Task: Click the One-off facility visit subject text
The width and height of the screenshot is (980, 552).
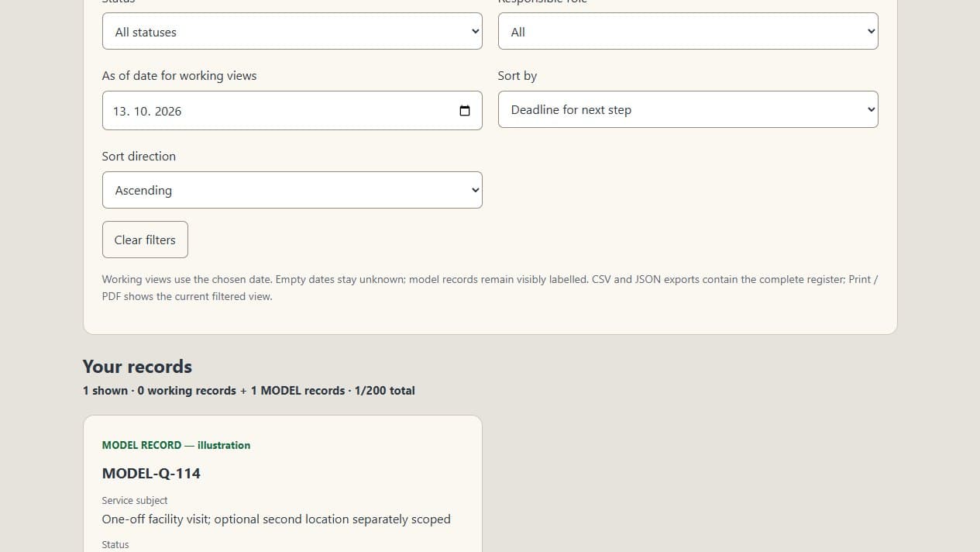Action: click(276, 519)
